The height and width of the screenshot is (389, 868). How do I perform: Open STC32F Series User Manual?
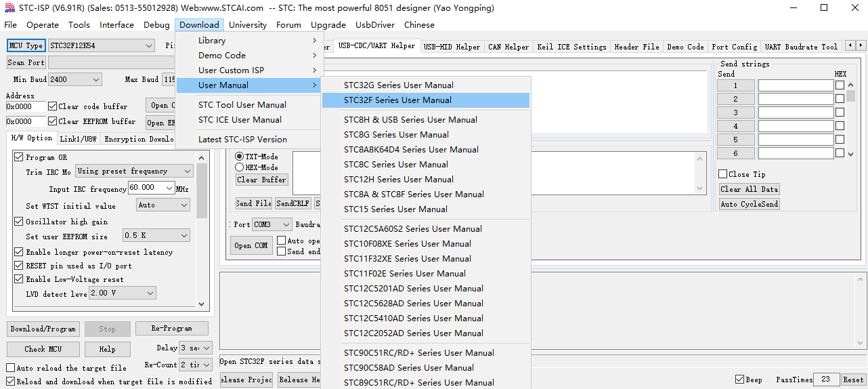tap(426, 100)
